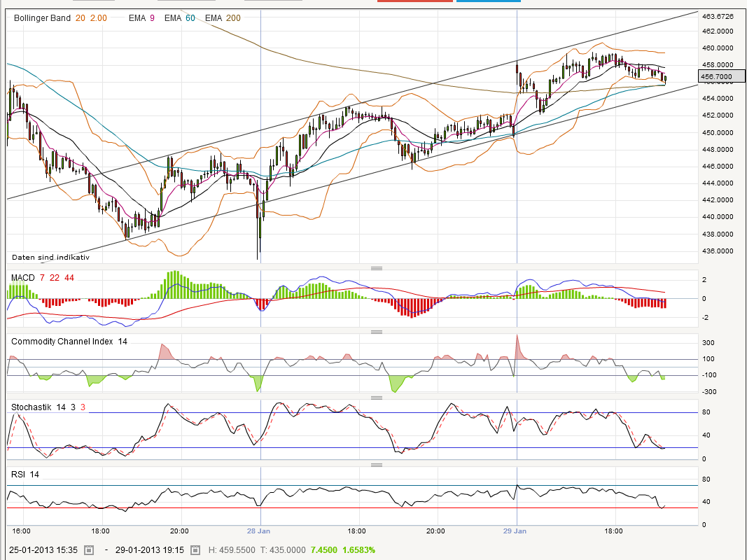Screen dimensions: 747x560
Task: Click the red button at the top
Action: [x=415, y=1]
